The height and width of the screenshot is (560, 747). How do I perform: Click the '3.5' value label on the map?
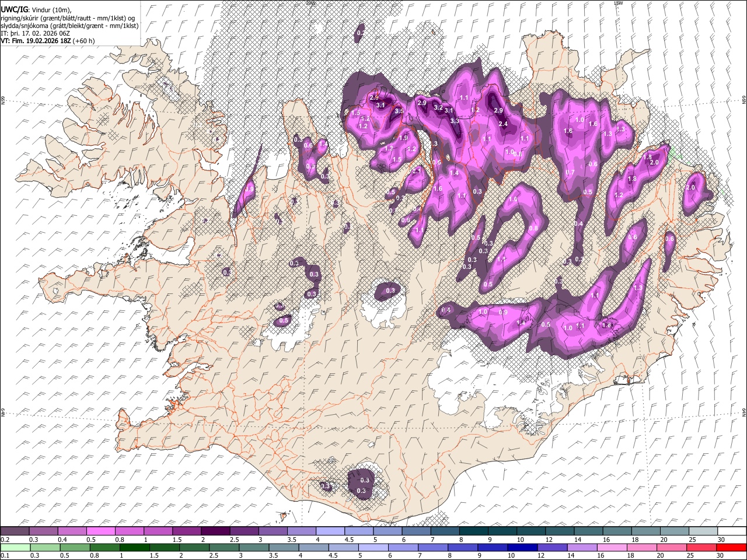coord(400,111)
